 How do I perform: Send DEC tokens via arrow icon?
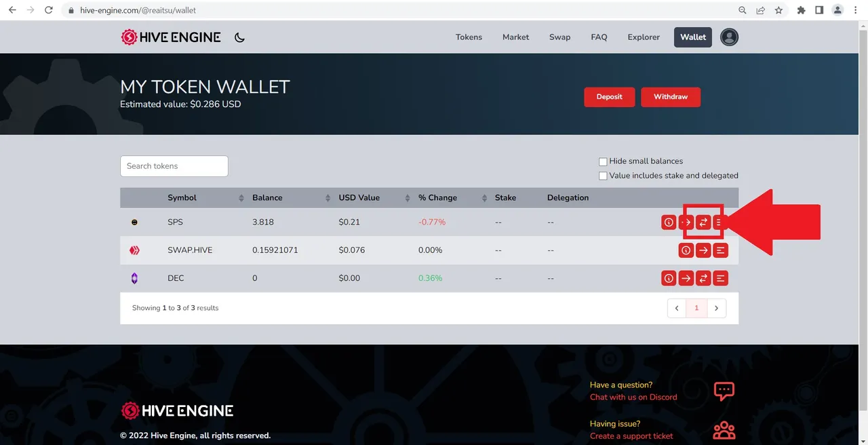tap(686, 278)
